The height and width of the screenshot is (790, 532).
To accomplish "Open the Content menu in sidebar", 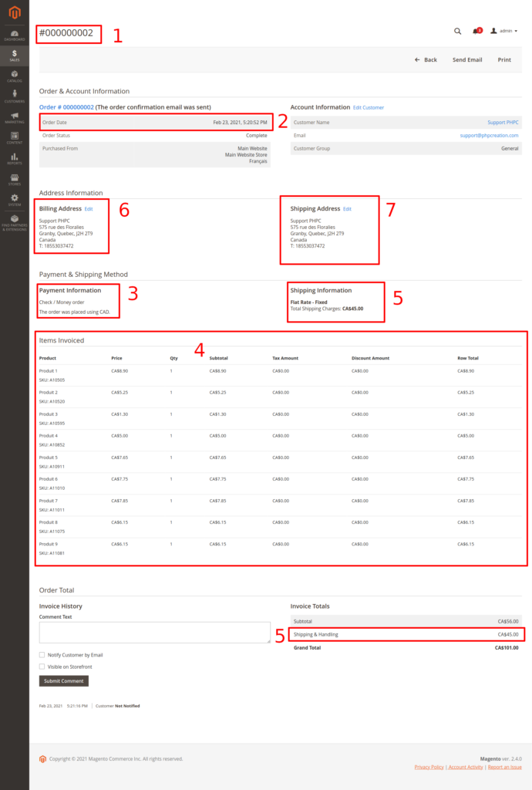I will [x=15, y=138].
